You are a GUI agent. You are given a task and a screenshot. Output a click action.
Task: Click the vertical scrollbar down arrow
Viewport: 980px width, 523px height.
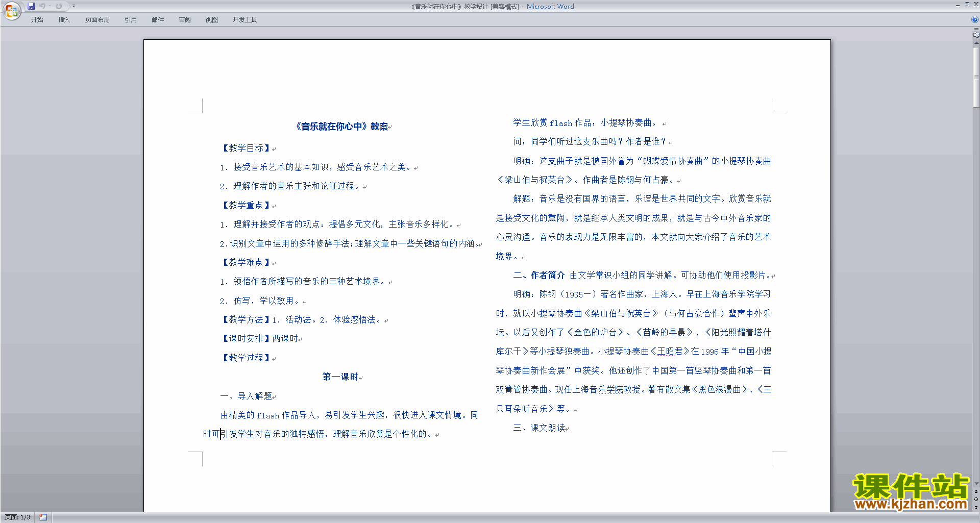click(976, 484)
